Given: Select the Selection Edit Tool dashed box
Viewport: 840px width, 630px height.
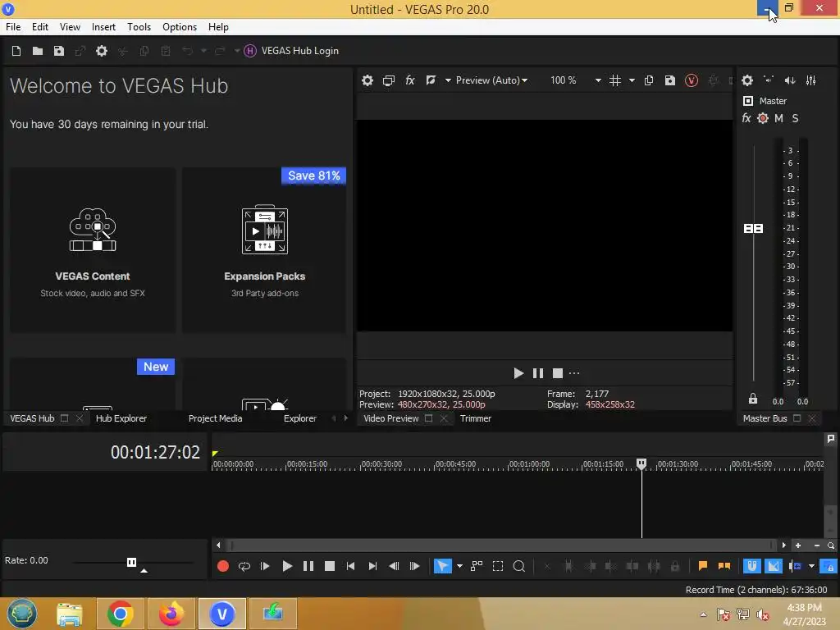Looking at the screenshot, I should coord(498,566).
